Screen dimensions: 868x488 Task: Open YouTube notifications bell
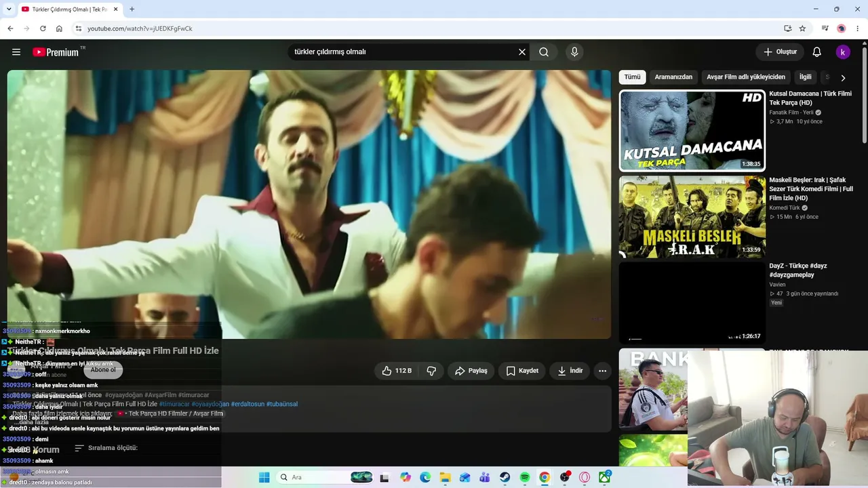pyautogui.click(x=817, y=52)
